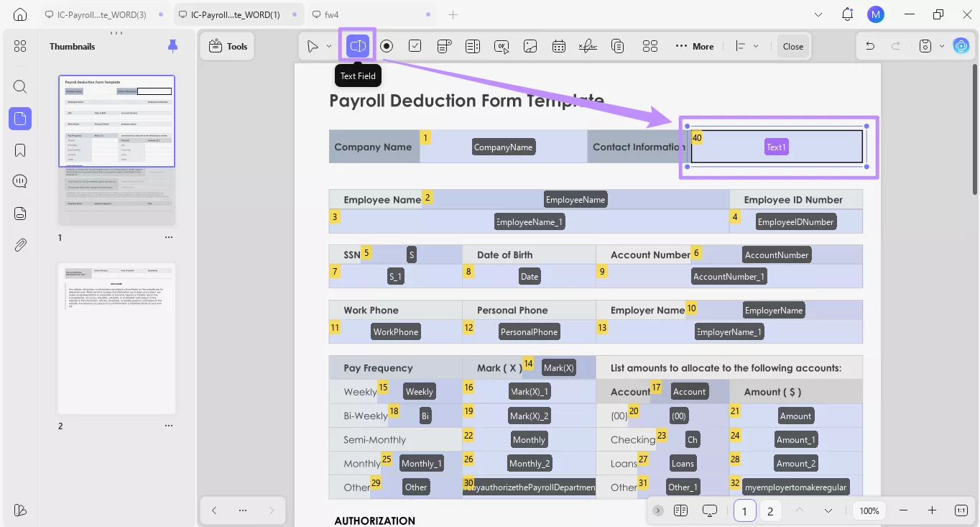Image resolution: width=980 pixels, height=527 pixels.
Task: Select the Text Field tool
Action: pyautogui.click(x=358, y=46)
